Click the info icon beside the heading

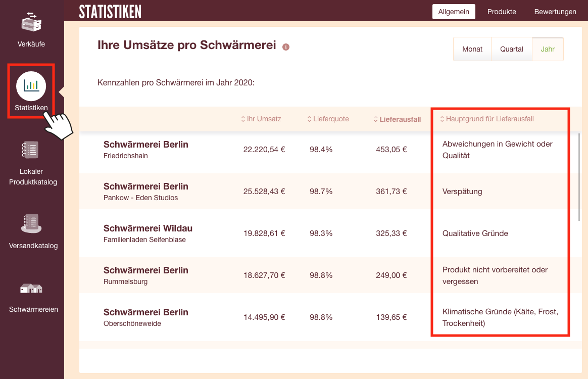(286, 47)
